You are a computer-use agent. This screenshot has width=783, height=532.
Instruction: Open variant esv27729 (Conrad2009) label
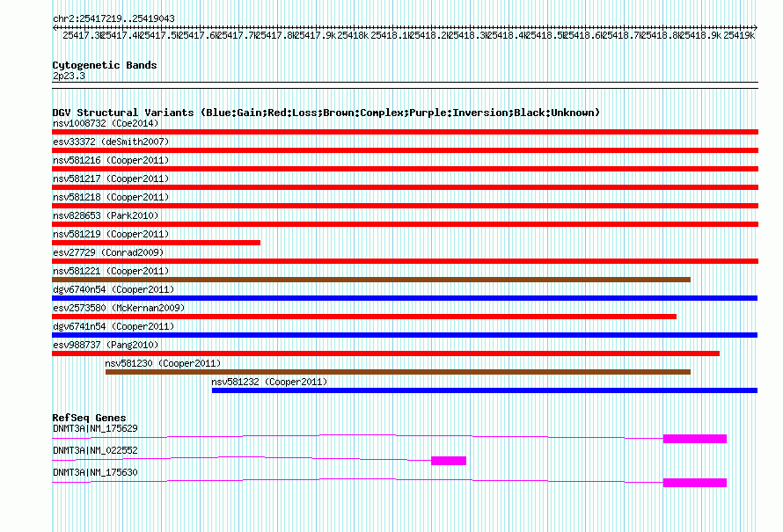coord(108,252)
